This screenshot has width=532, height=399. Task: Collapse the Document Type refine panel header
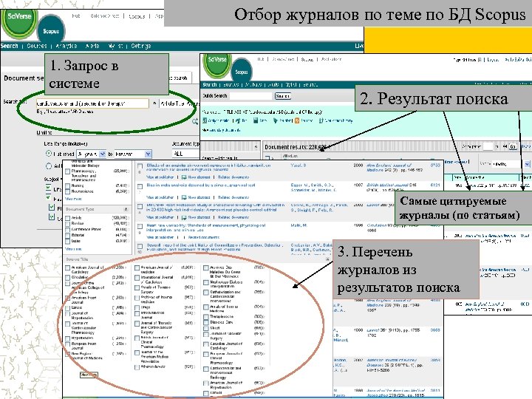pos(126,209)
